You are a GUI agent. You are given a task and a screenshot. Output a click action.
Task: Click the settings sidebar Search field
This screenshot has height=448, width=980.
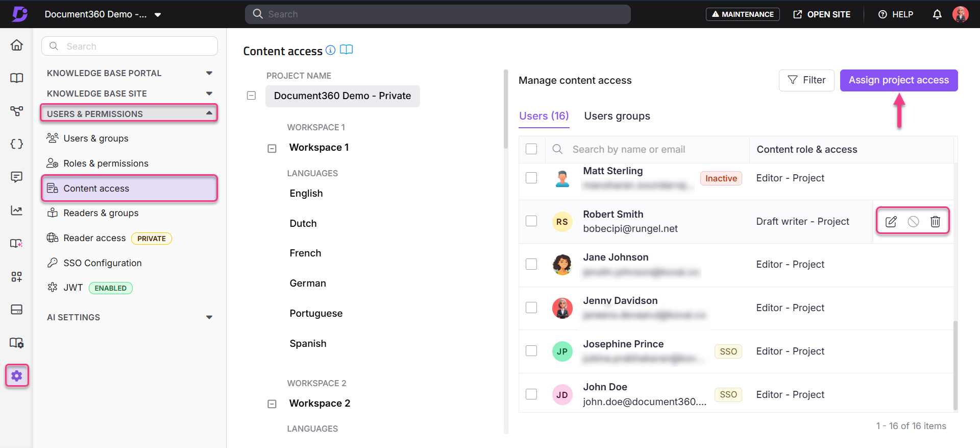pos(130,46)
